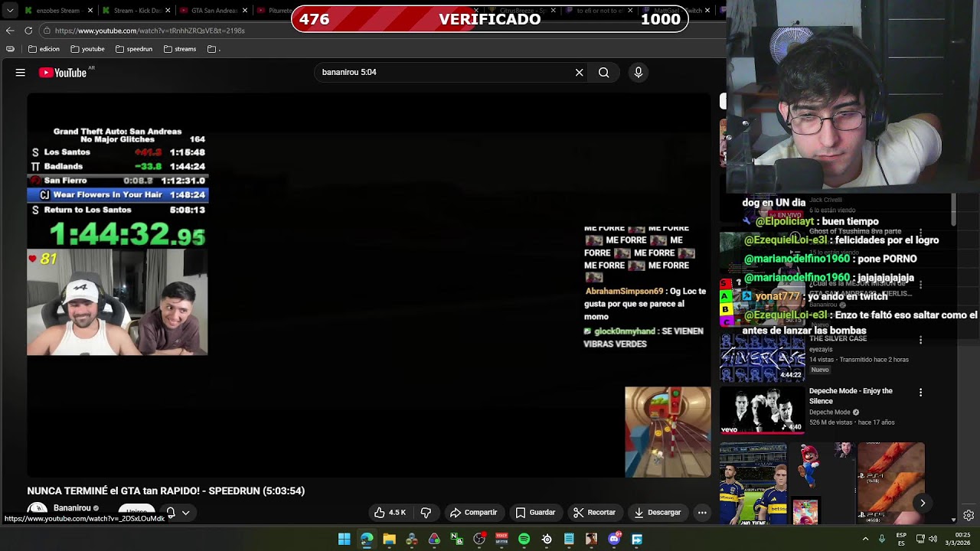Open the tier list video thumbnail in sidebar
Screen dimensions: 980x551
(762, 302)
